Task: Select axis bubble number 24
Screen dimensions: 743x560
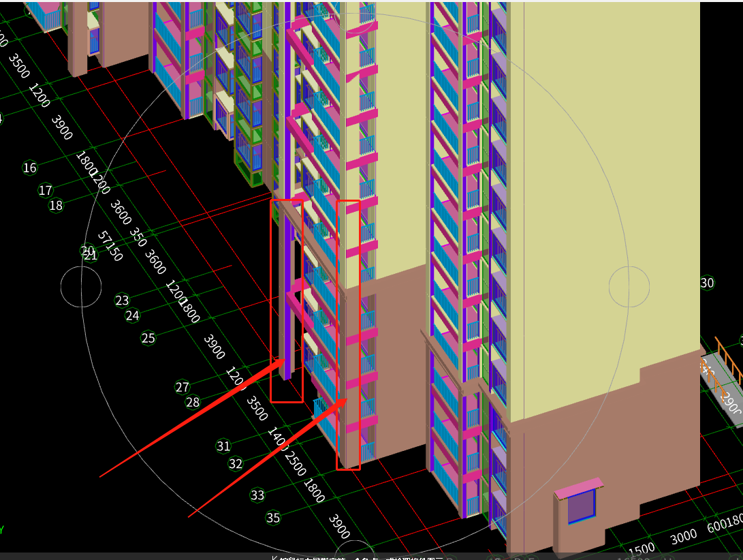Action: 132,316
